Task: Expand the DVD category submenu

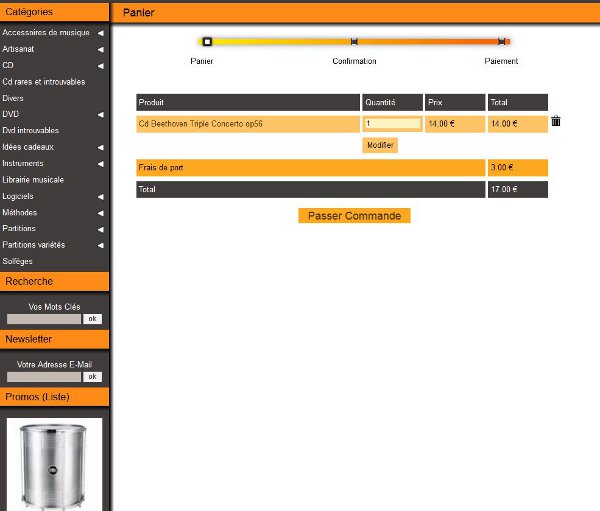Action: (100, 115)
